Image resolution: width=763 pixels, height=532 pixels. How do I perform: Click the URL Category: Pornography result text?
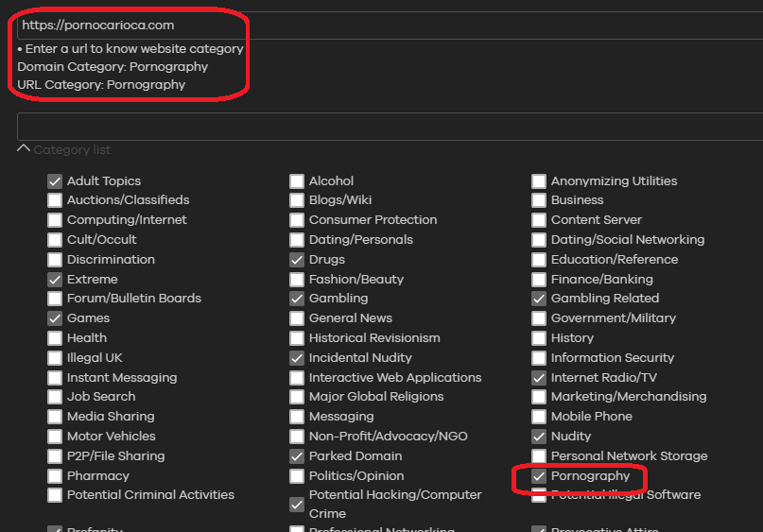pyautogui.click(x=101, y=85)
